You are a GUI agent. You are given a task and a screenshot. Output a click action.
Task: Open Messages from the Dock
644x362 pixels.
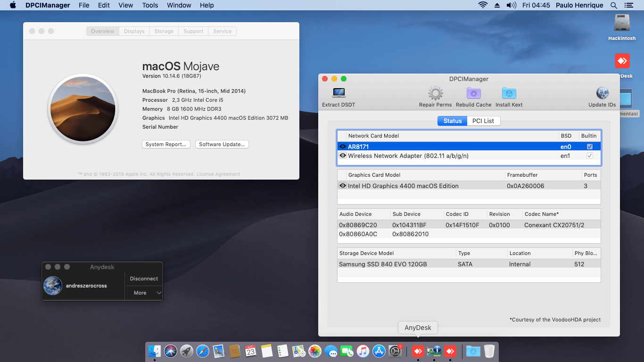331,351
